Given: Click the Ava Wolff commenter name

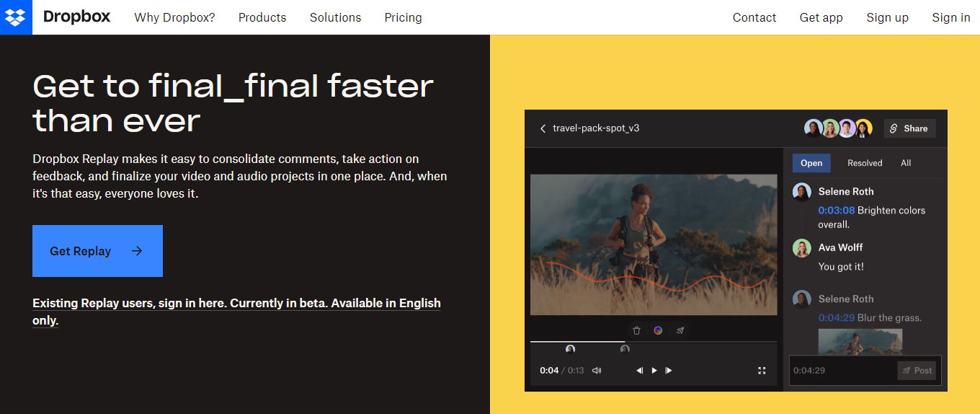Looking at the screenshot, I should [x=840, y=247].
